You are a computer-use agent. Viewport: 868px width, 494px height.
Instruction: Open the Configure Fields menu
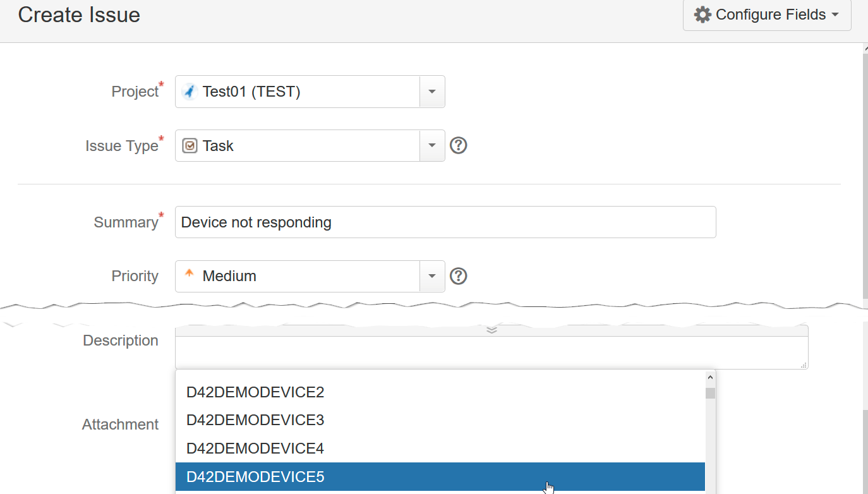point(767,15)
